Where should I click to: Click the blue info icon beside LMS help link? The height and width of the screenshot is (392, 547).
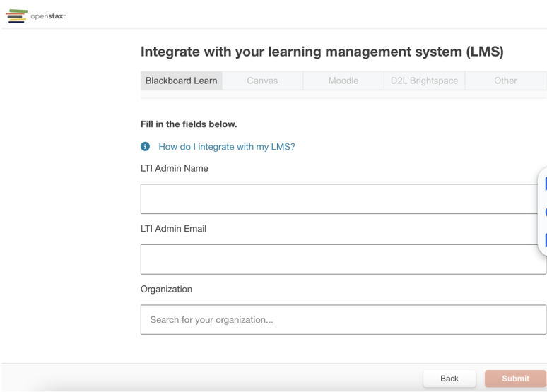click(x=145, y=146)
